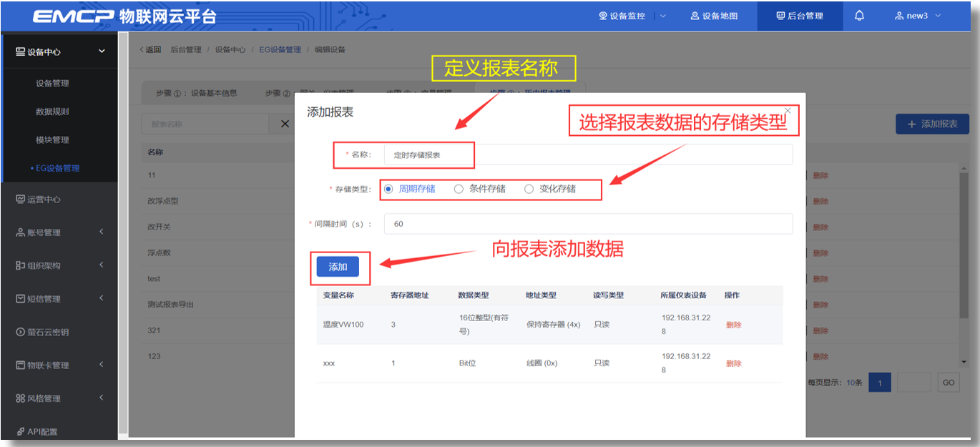Click the 账号管理 user icon
This screenshot has height=447, width=980.
pos(21,232)
